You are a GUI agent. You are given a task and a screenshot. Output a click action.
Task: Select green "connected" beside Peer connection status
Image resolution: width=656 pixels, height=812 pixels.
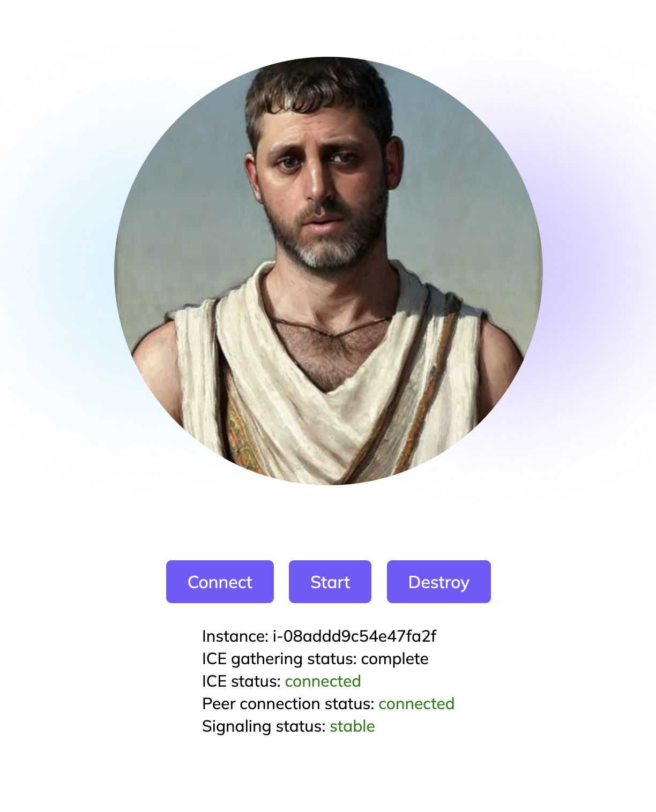pyautogui.click(x=416, y=704)
